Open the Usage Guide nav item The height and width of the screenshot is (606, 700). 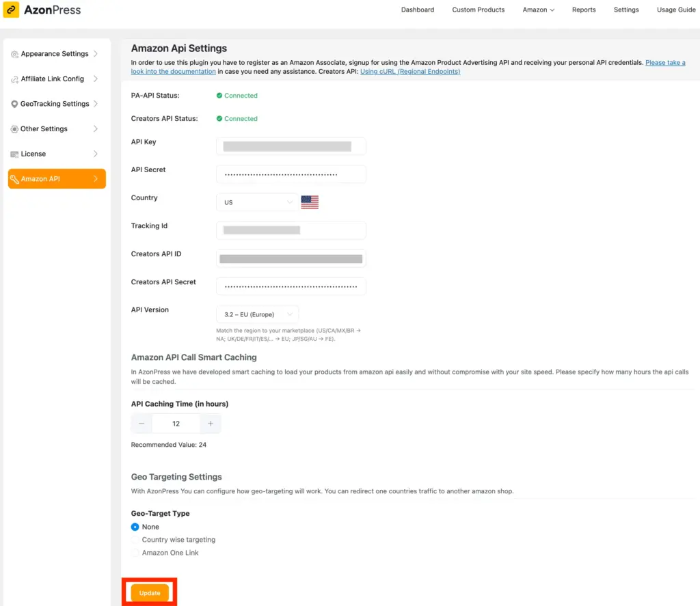676,10
